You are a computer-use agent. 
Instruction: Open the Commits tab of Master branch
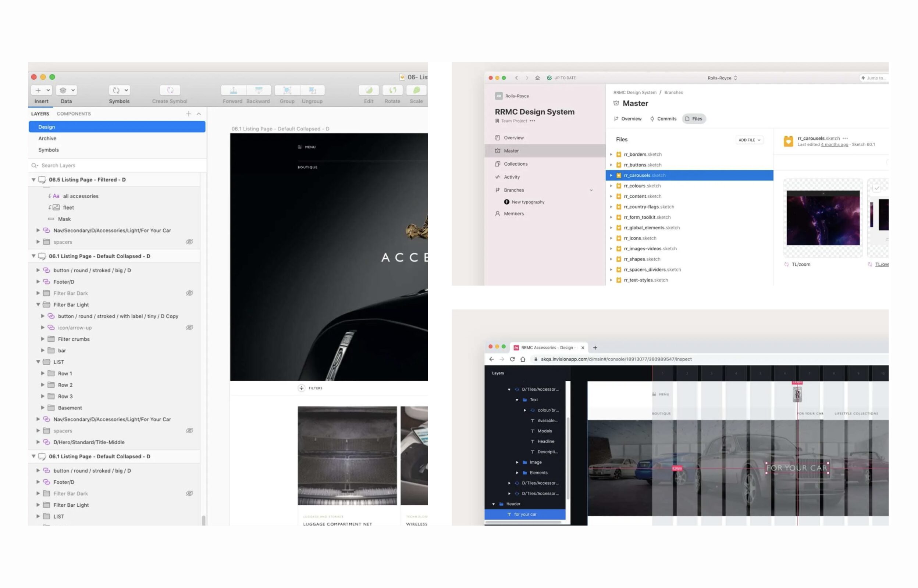[663, 119]
